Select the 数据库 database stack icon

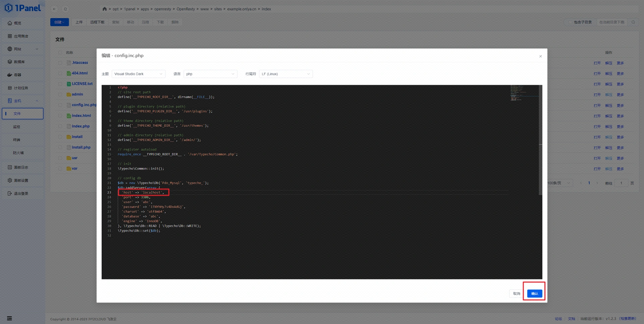[x=10, y=62]
